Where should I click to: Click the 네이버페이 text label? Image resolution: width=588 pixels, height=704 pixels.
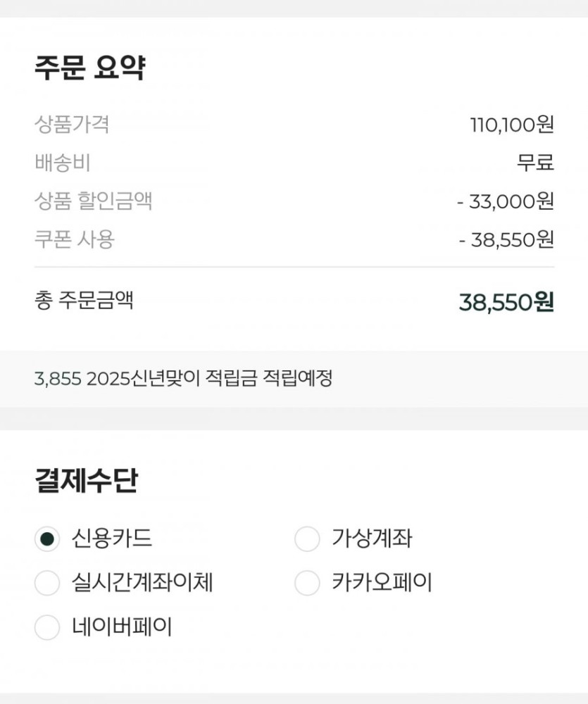click(122, 626)
